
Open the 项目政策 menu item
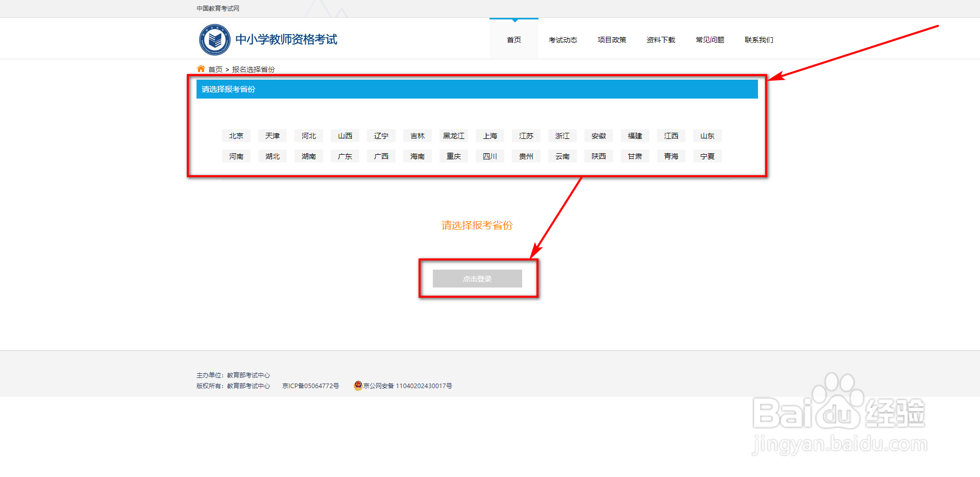point(611,39)
